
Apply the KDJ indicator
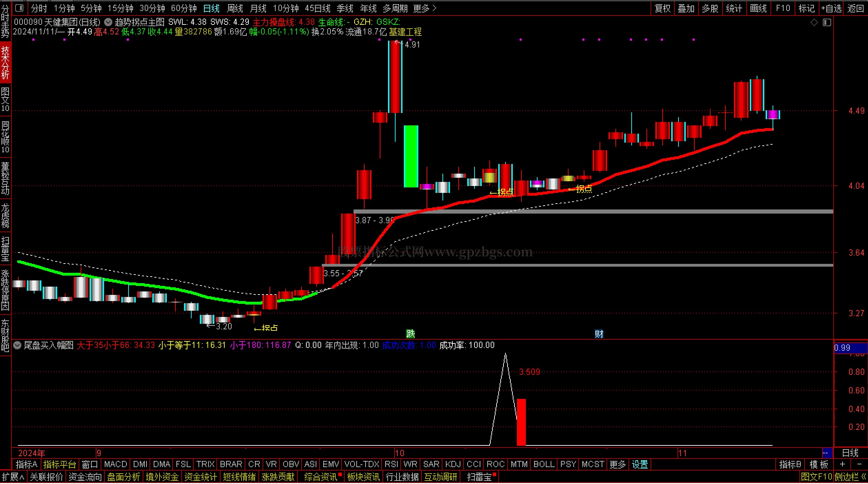[x=453, y=464]
